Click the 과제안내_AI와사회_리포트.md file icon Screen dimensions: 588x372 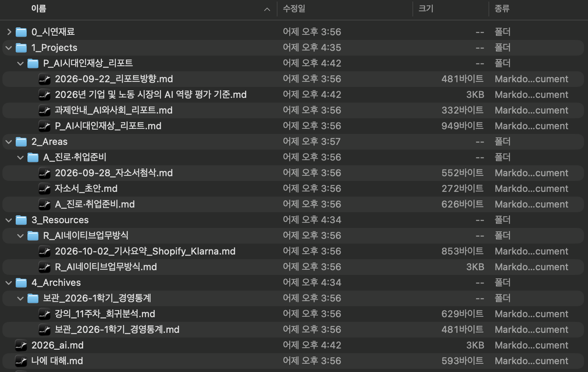tap(45, 110)
